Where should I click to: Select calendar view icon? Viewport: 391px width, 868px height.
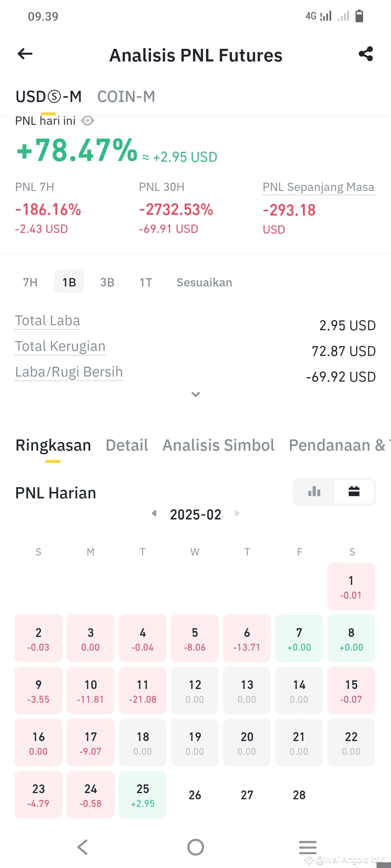354,492
